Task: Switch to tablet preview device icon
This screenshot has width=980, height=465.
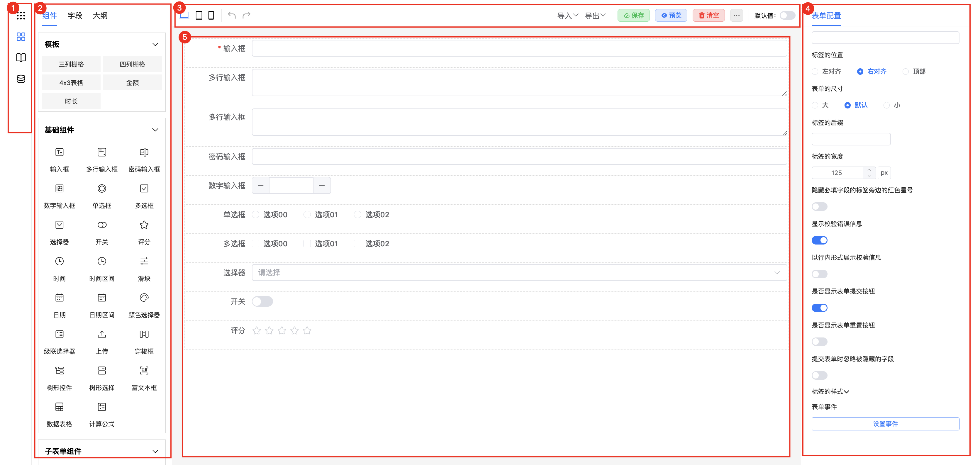Action: point(199,15)
